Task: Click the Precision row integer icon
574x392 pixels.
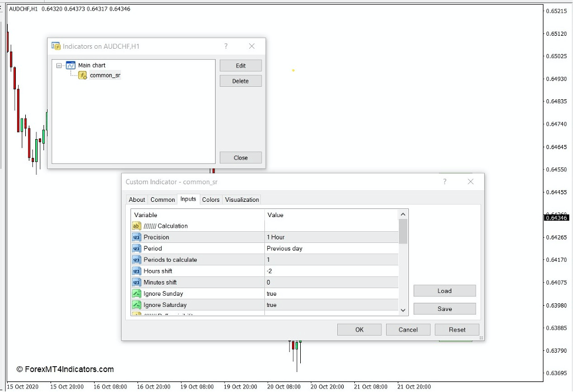Action: point(137,237)
